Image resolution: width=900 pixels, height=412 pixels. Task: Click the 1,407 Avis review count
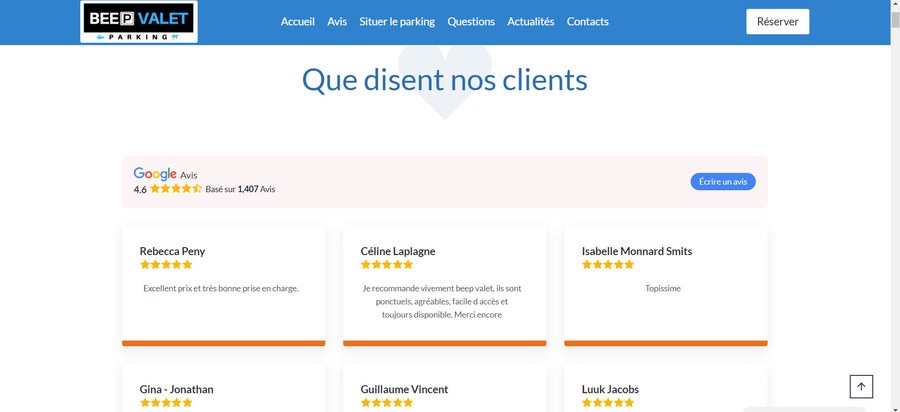click(256, 189)
